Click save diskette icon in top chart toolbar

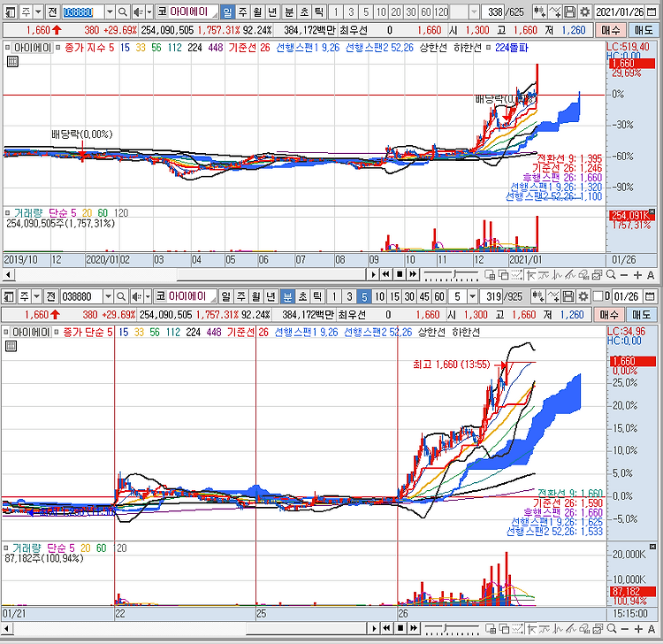pyautogui.click(x=570, y=11)
